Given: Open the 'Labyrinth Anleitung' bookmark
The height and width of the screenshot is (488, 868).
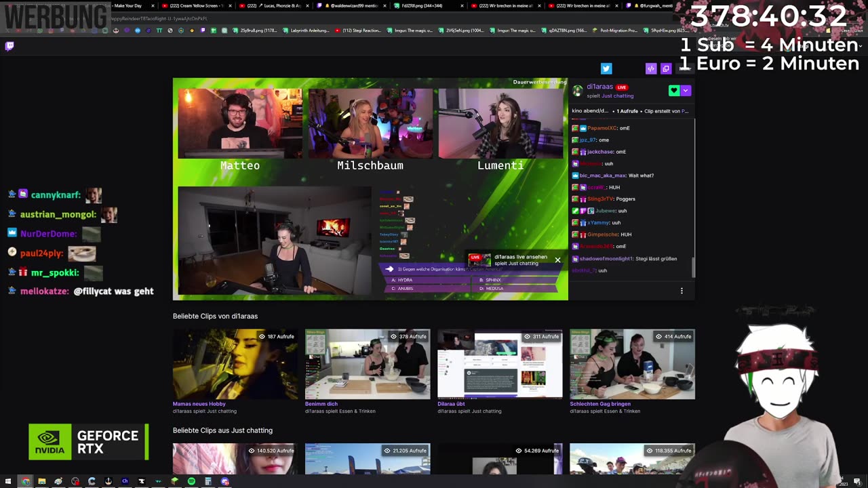Looking at the screenshot, I should click(x=305, y=30).
